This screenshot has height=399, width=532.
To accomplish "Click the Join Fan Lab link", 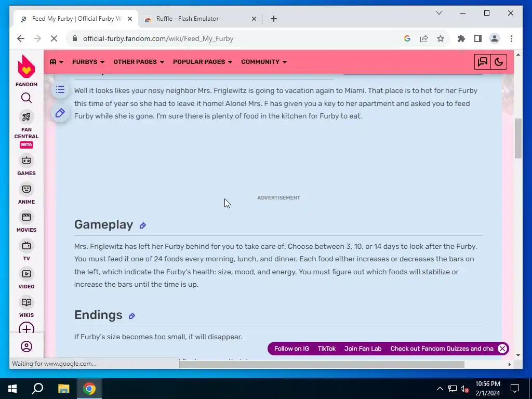I will 363,349.
